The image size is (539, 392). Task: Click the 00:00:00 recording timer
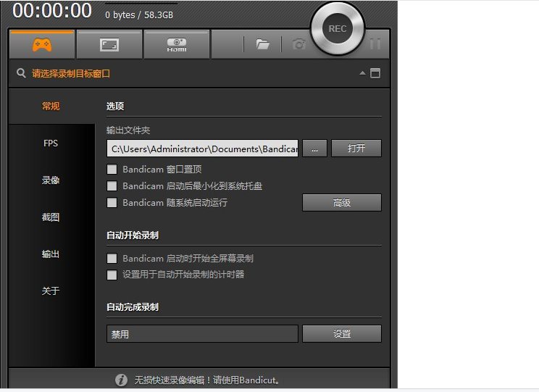coord(52,10)
